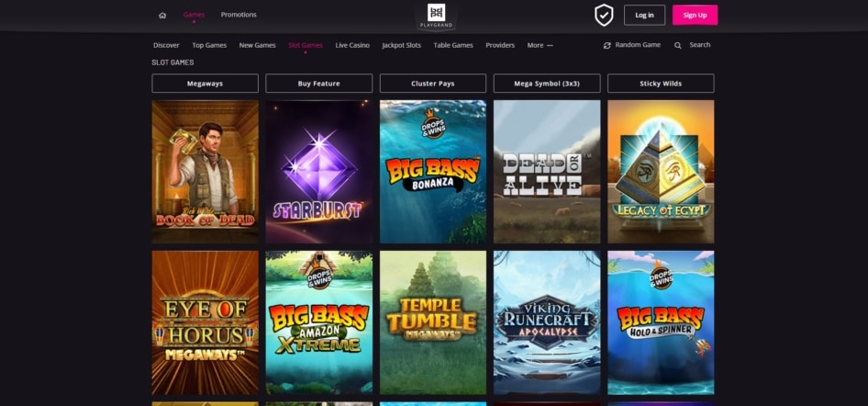Screen dimensions: 868x406
Task: Filter slots by Mega Symbol (3x3)
Action: (x=547, y=84)
